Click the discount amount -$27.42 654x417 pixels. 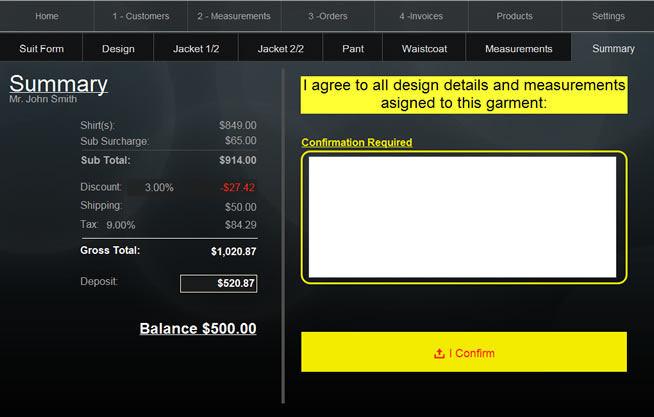237,188
